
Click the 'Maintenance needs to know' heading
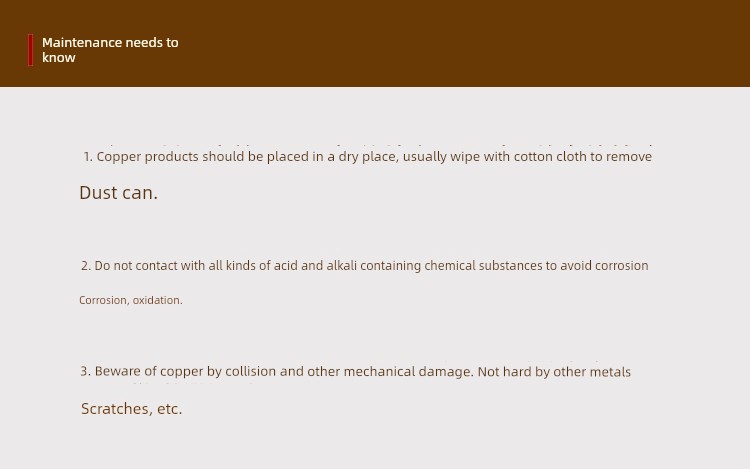tap(110, 50)
